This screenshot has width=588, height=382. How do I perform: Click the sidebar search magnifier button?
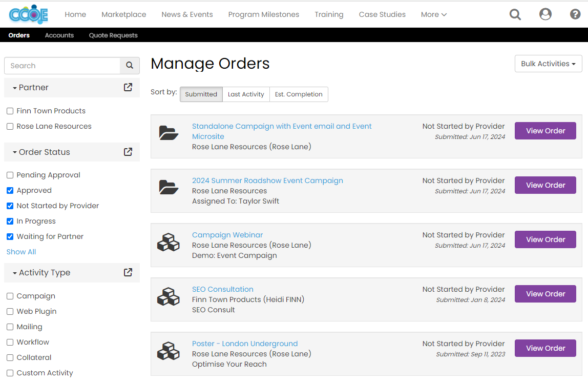pos(130,66)
